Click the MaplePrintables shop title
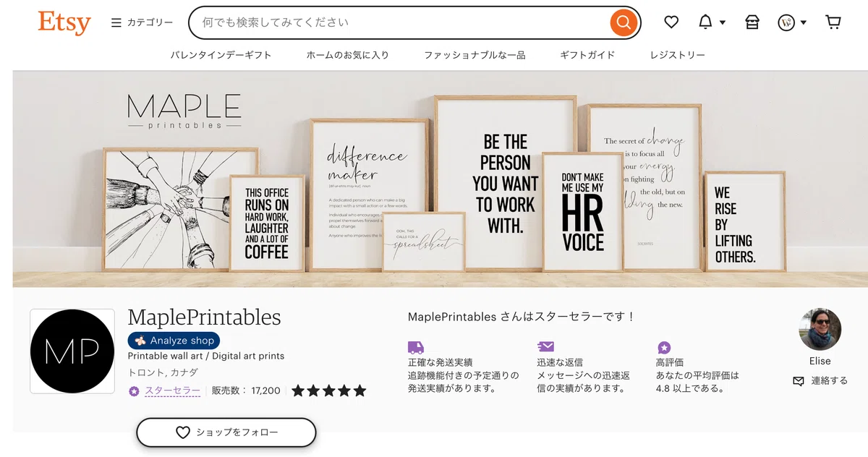 point(204,317)
